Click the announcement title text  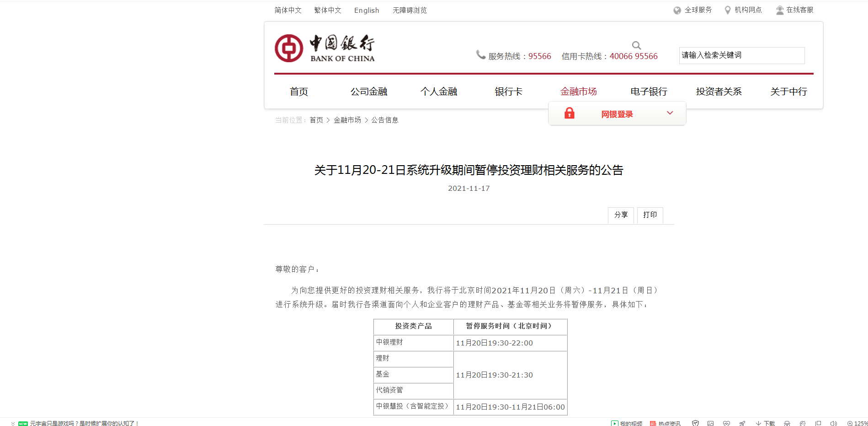469,170
